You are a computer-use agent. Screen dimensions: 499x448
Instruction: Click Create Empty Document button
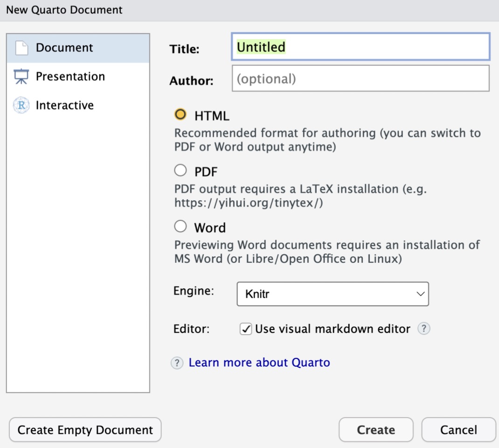tap(85, 430)
